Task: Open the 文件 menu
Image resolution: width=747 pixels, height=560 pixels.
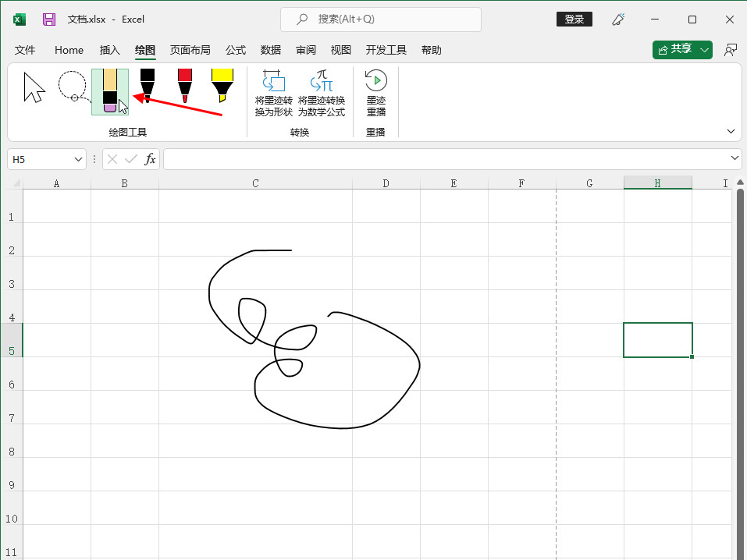Action: [25, 50]
